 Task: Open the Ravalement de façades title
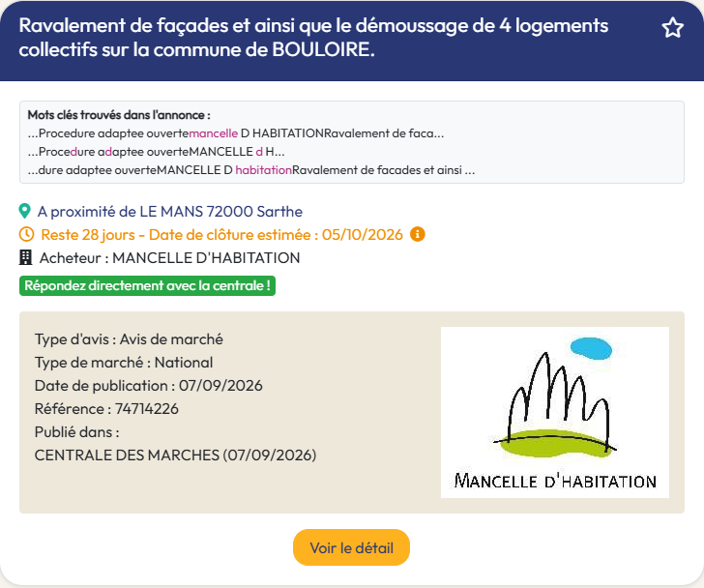[313, 38]
